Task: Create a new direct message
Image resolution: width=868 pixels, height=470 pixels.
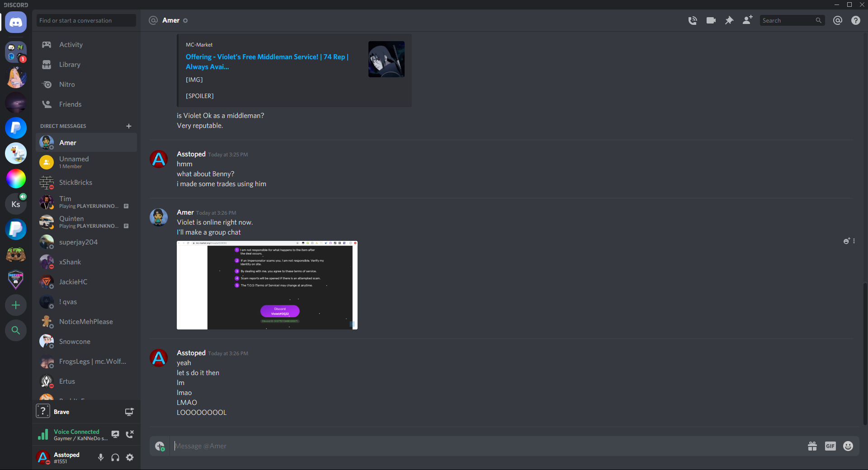Action: click(129, 126)
